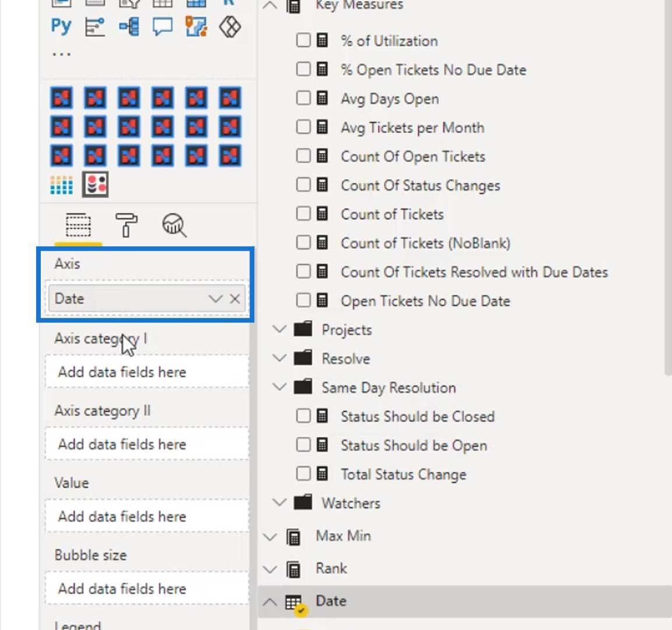Click the Same Day Resolution folder icon
This screenshot has height=630, width=672.
303,387
